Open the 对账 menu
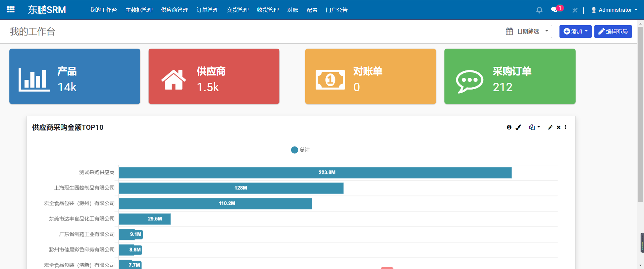Viewport: 644px width, 269px height. coord(292,10)
